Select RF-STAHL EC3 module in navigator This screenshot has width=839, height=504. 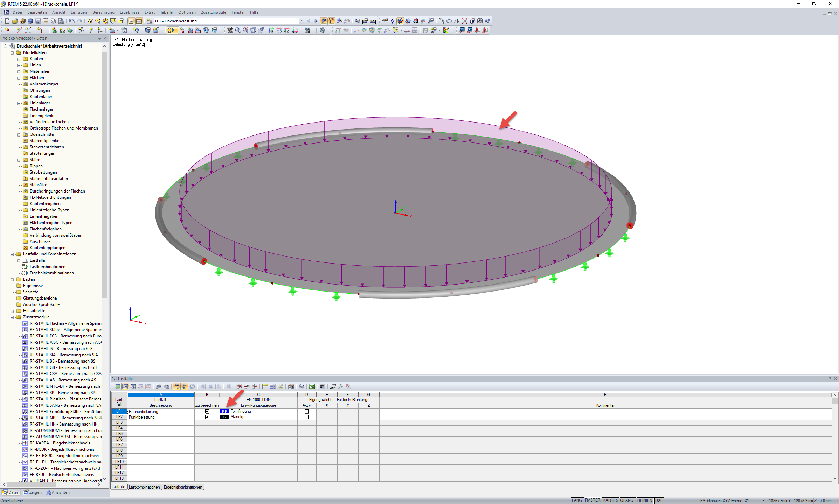coord(65,336)
